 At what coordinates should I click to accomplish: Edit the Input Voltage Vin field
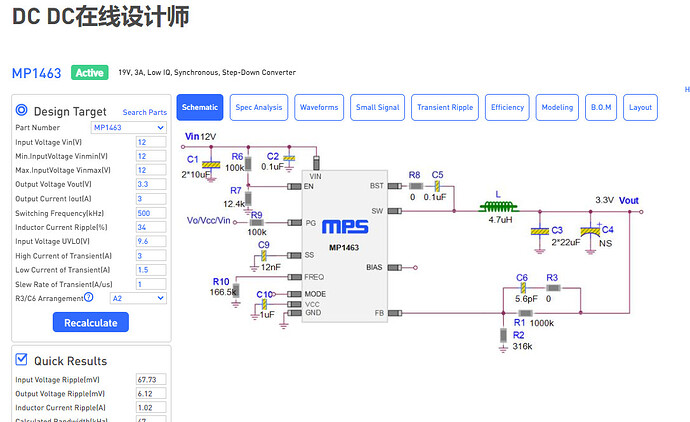pyautogui.click(x=151, y=142)
